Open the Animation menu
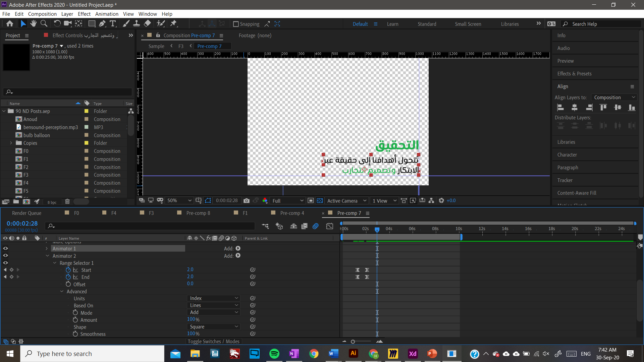 point(107,14)
